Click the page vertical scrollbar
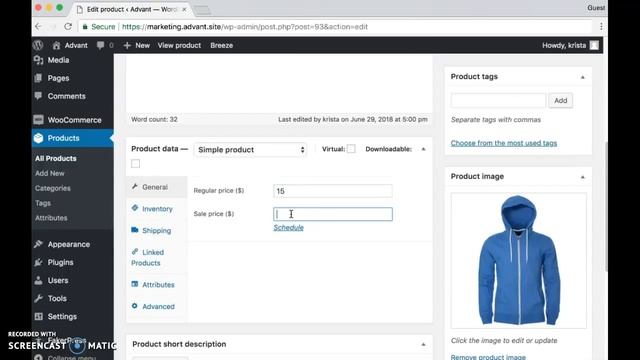Viewport: 640px width, 360px height. click(x=606, y=206)
